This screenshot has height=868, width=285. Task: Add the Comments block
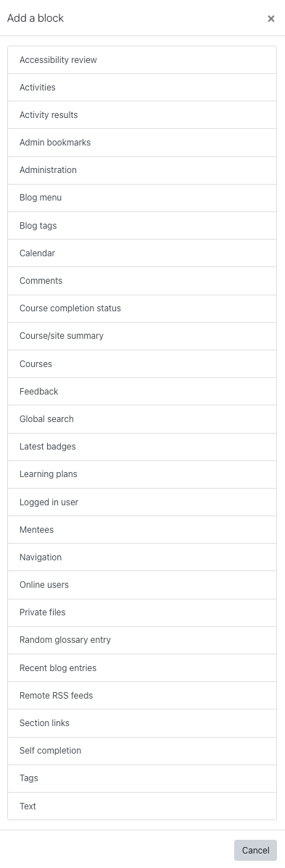click(142, 281)
